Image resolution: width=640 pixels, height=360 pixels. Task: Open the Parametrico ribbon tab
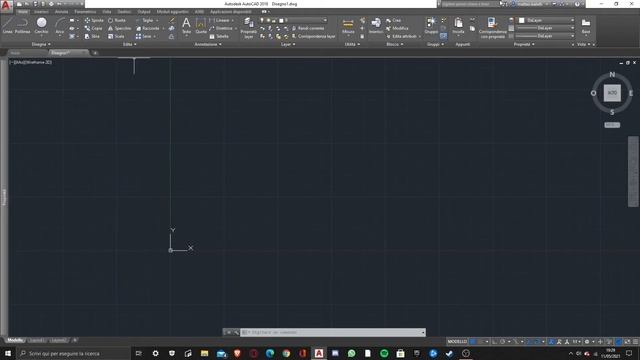(85, 12)
